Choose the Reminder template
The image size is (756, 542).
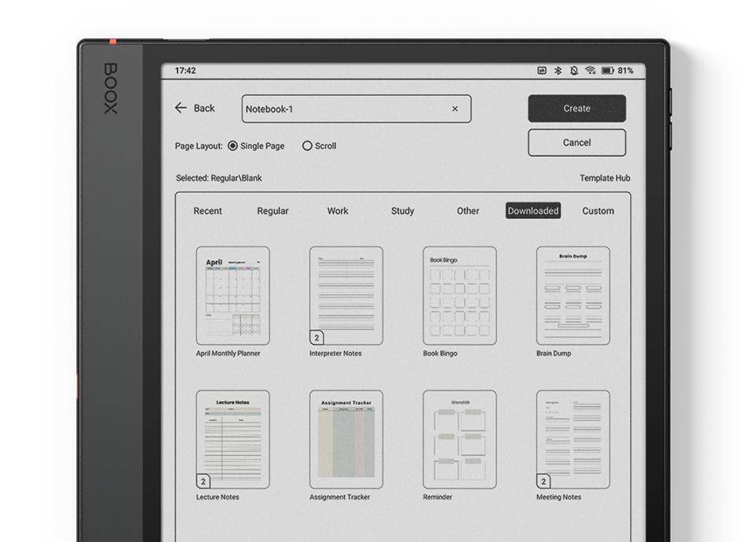pyautogui.click(x=459, y=440)
